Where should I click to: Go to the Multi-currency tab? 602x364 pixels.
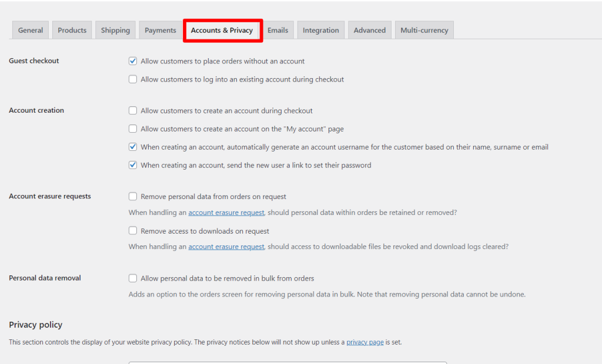pyautogui.click(x=424, y=31)
